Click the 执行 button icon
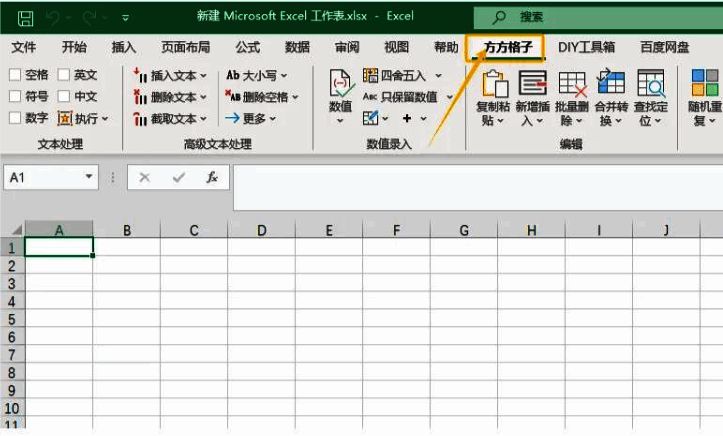This screenshot has height=436, width=723. click(x=65, y=118)
